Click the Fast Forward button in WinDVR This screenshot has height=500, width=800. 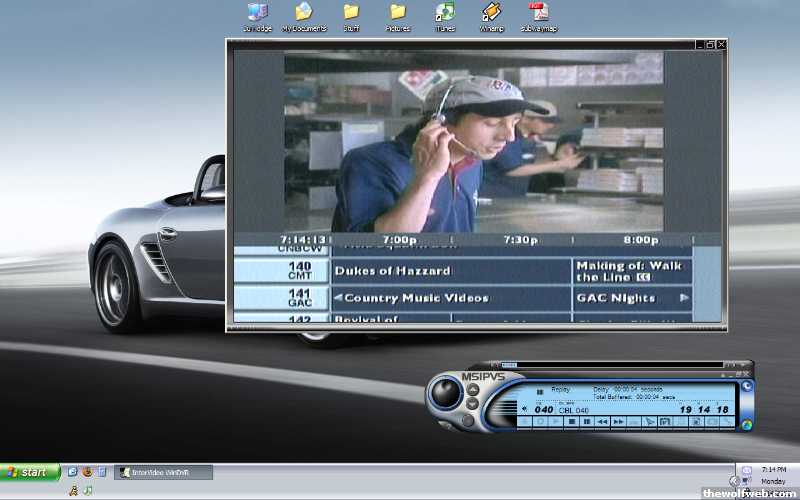(619, 422)
